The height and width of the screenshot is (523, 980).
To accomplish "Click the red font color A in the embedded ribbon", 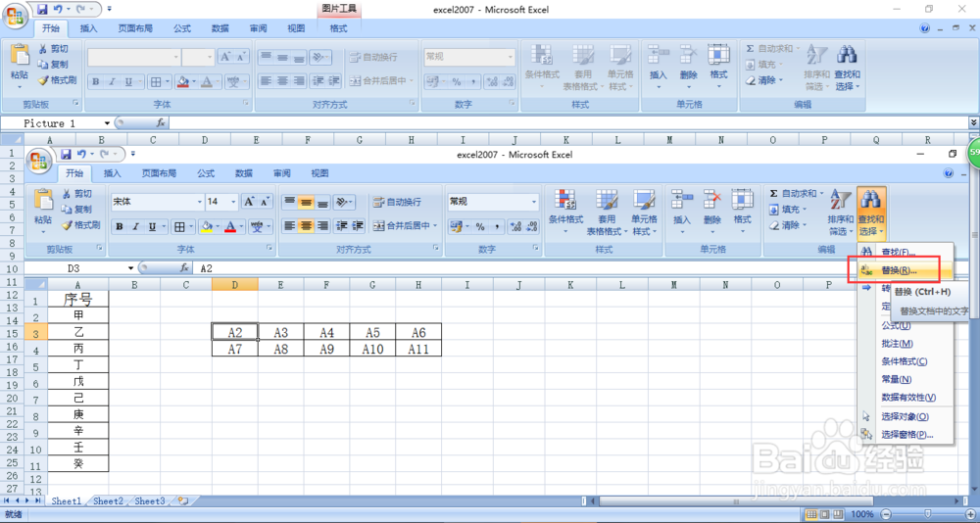I will point(231,227).
